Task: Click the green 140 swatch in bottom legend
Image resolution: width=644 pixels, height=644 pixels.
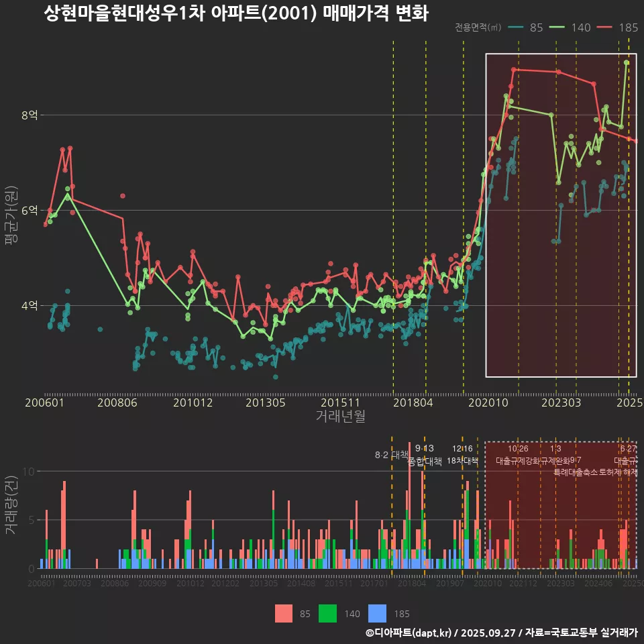Action: coord(327,613)
